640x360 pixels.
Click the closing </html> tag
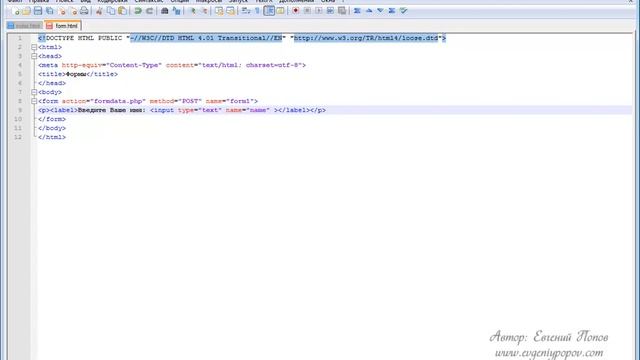52,137
